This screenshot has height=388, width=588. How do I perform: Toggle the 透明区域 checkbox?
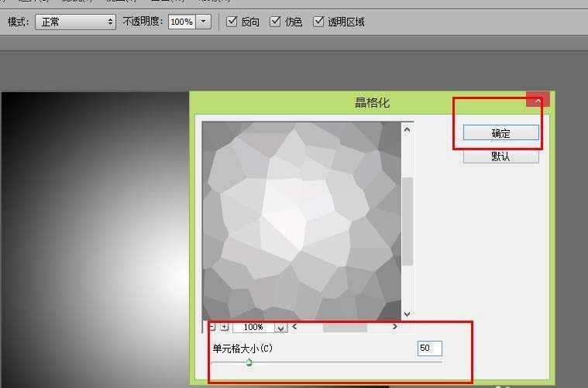318,22
